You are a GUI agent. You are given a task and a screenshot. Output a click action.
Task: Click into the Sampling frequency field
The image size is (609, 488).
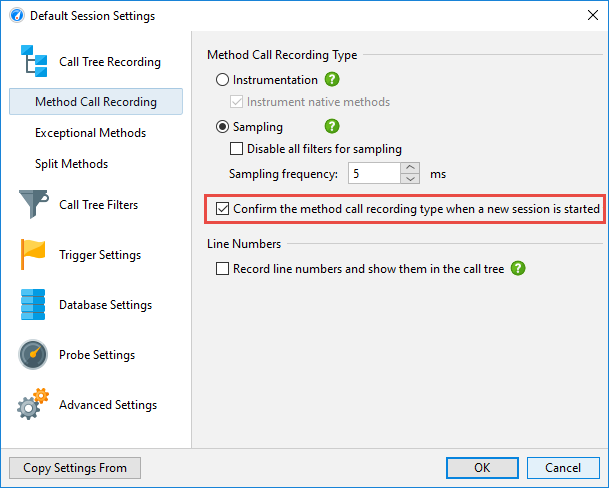(374, 173)
